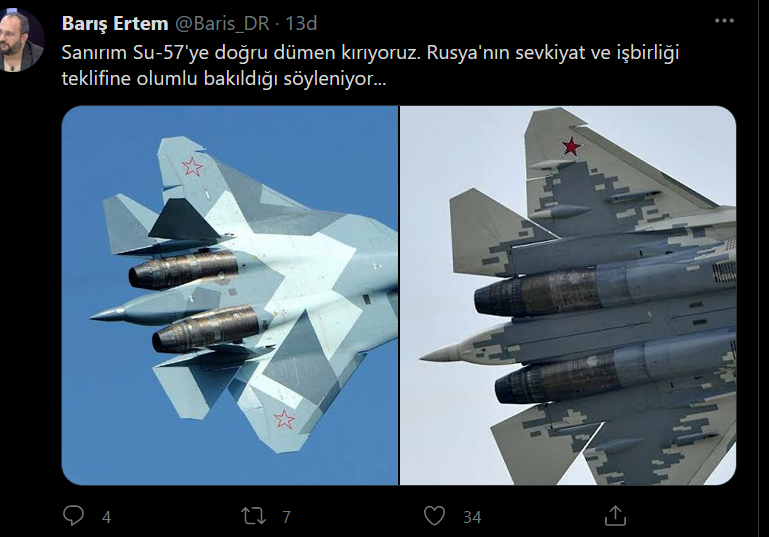Open the share icon on the tweet
Screen dimensions: 769x537
pos(615,515)
